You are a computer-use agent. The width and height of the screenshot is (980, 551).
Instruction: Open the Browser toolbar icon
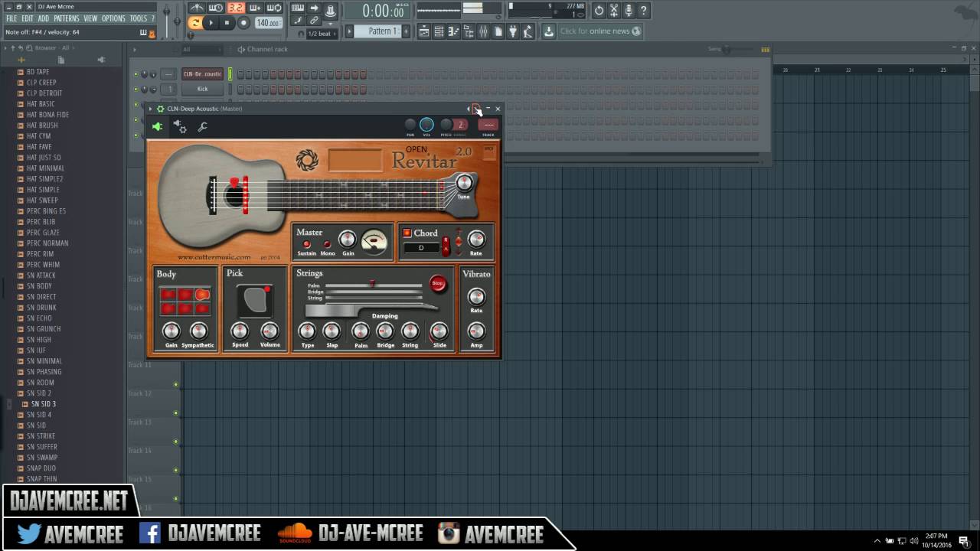point(469,31)
